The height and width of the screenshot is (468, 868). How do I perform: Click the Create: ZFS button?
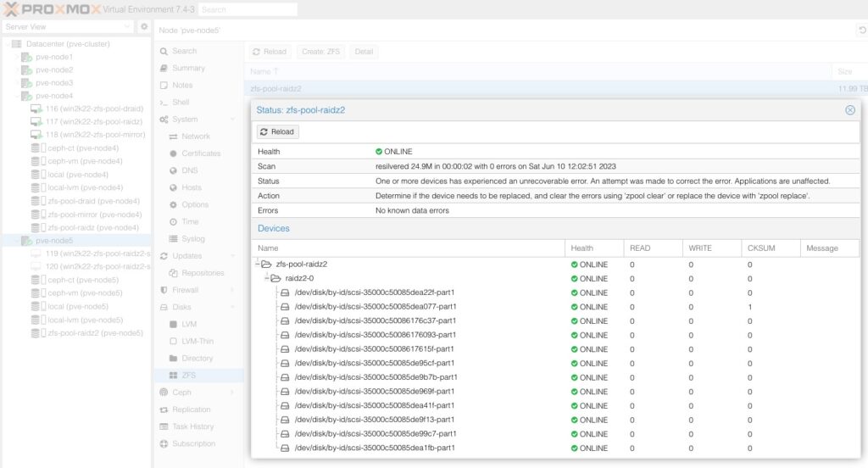(x=321, y=52)
